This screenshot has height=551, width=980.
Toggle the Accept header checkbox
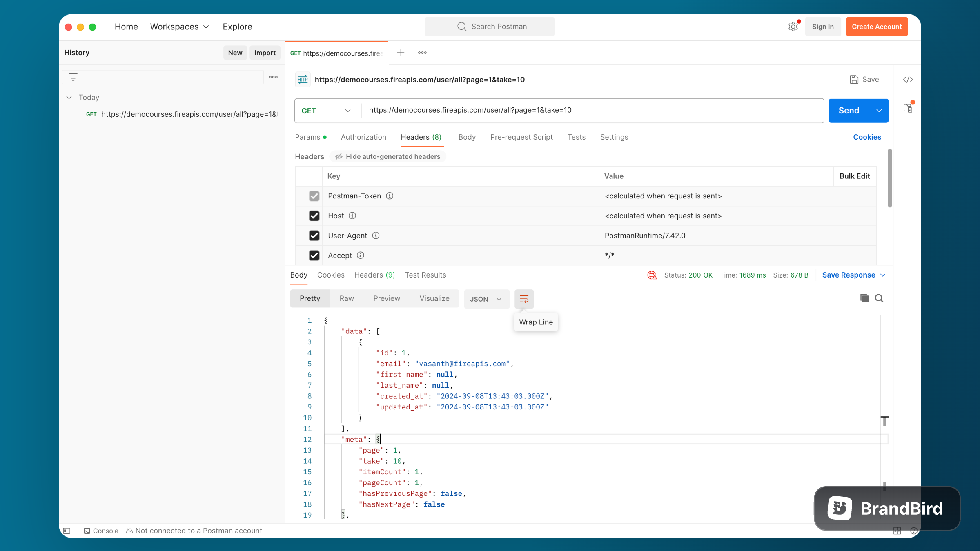(314, 255)
